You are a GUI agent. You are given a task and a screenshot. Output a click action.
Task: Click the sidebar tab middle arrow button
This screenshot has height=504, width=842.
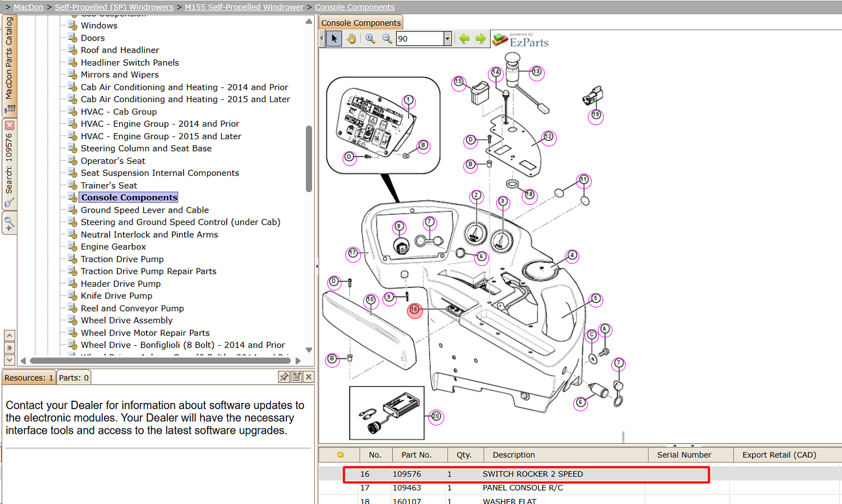(x=10, y=348)
